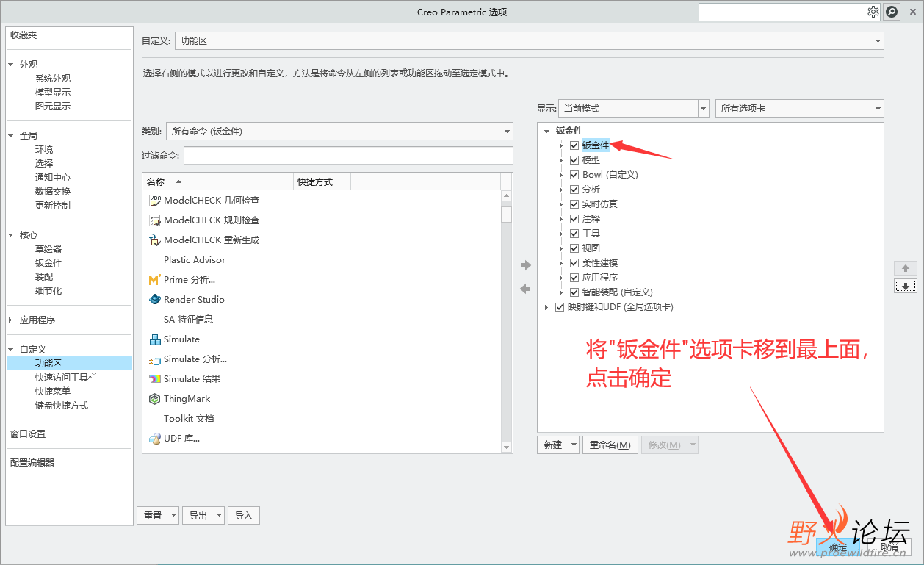Select the Render Studio command icon

[x=154, y=299]
